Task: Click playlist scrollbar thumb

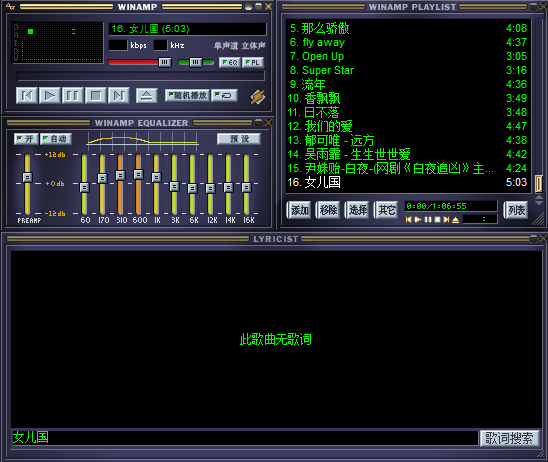Action: [539, 184]
